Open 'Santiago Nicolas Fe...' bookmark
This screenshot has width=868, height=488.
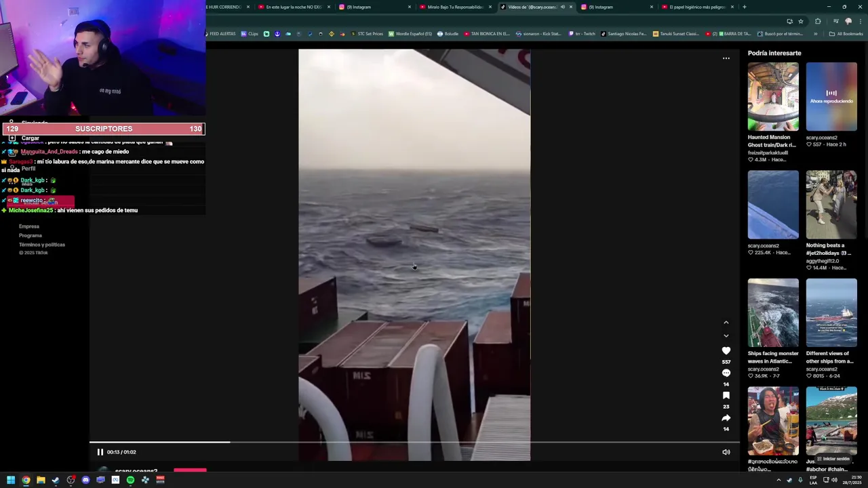pyautogui.click(x=624, y=34)
